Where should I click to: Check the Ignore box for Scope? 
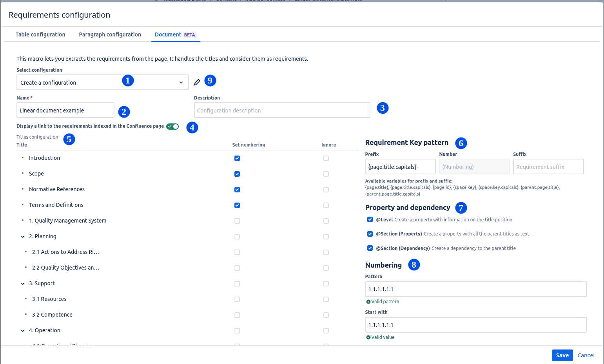(326, 174)
